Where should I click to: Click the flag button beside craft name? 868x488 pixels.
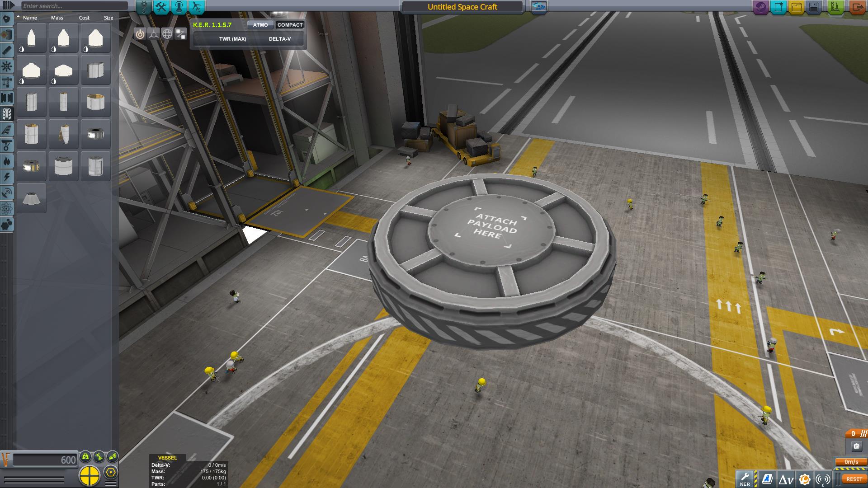tap(539, 7)
